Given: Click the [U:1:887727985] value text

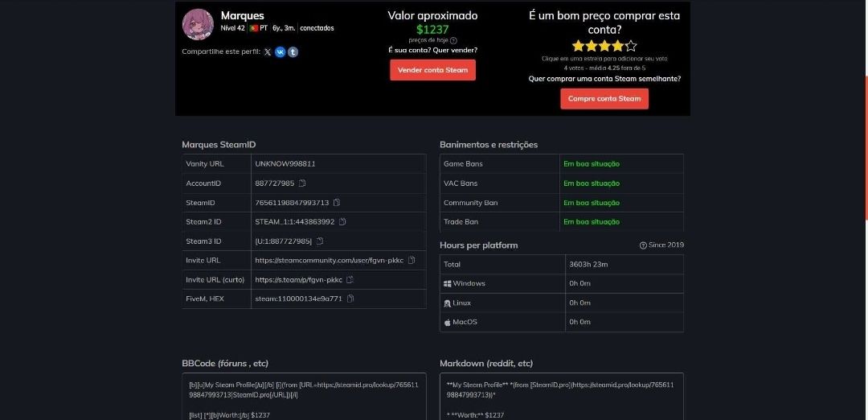Looking at the screenshot, I should [x=284, y=241].
